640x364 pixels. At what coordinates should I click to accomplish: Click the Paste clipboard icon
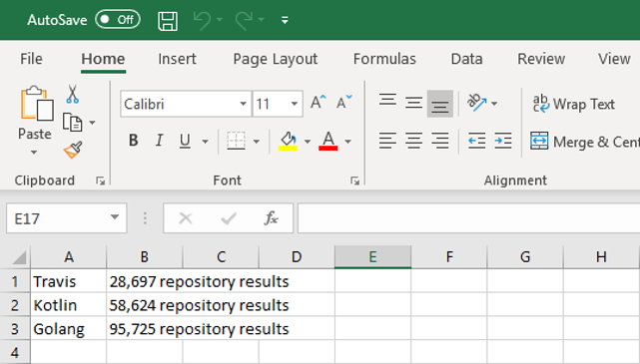pos(36,104)
